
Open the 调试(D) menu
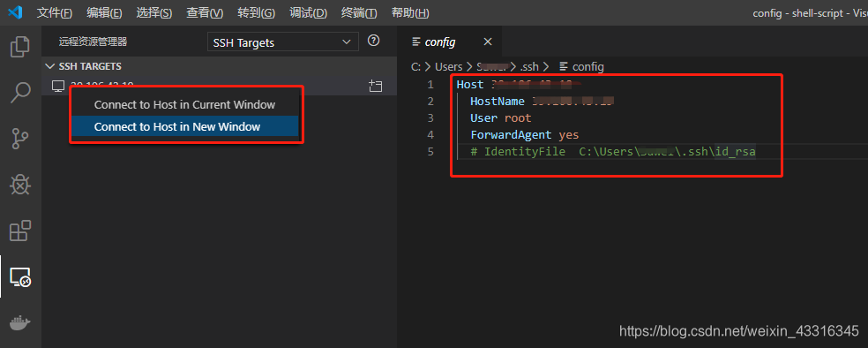coord(309,12)
